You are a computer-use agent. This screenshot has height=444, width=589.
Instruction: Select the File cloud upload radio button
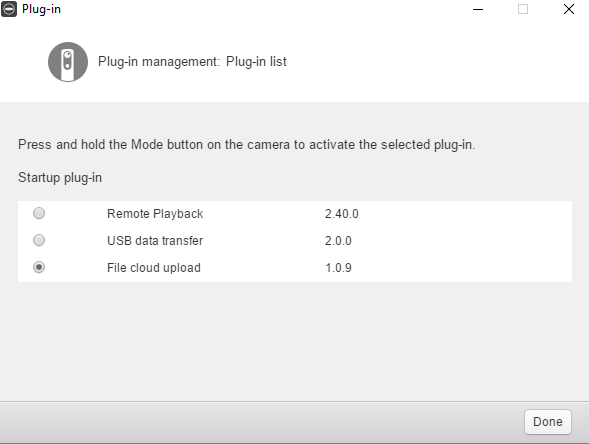coord(39,267)
